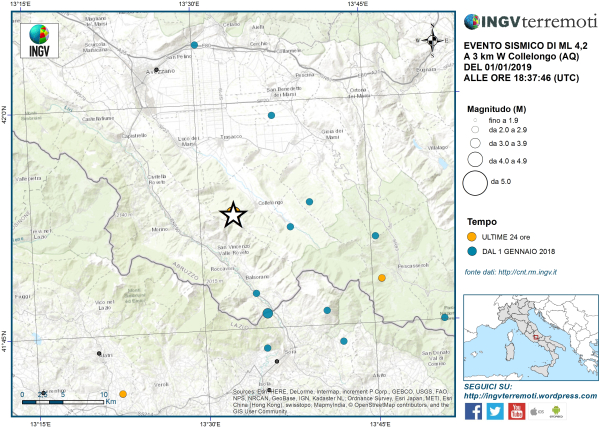Viewport: 604px width, 427px height.
Task: Click the orange ULTIME 24 ore swatch
Action: pos(471,237)
